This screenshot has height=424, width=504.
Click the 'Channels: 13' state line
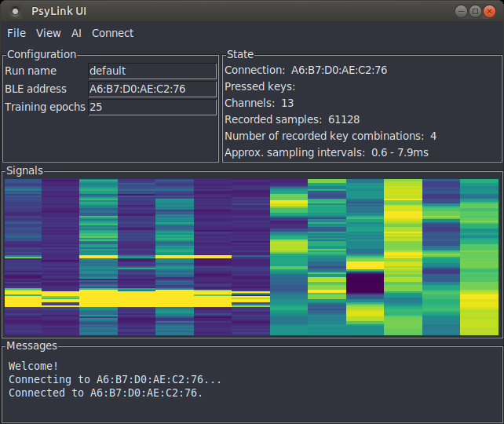pyautogui.click(x=259, y=103)
